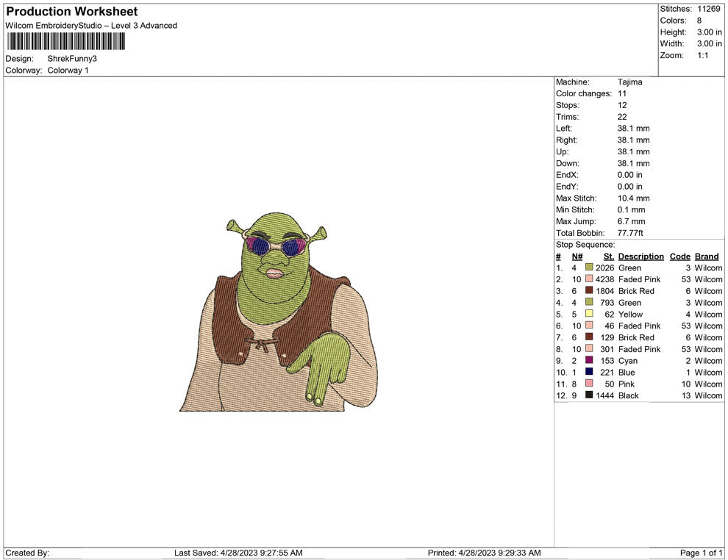Image resolution: width=728 pixels, height=560 pixels.
Task: Click the 'Yellow' description in row 5
Action: 630,314
